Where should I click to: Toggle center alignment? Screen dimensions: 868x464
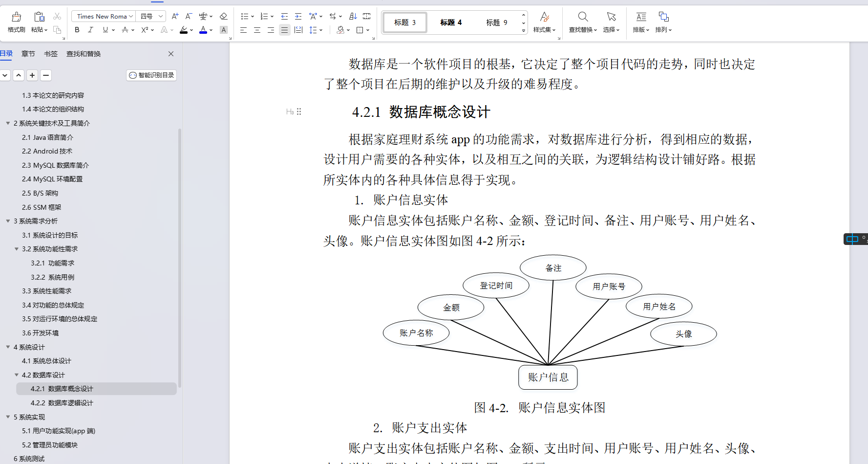[x=257, y=30]
